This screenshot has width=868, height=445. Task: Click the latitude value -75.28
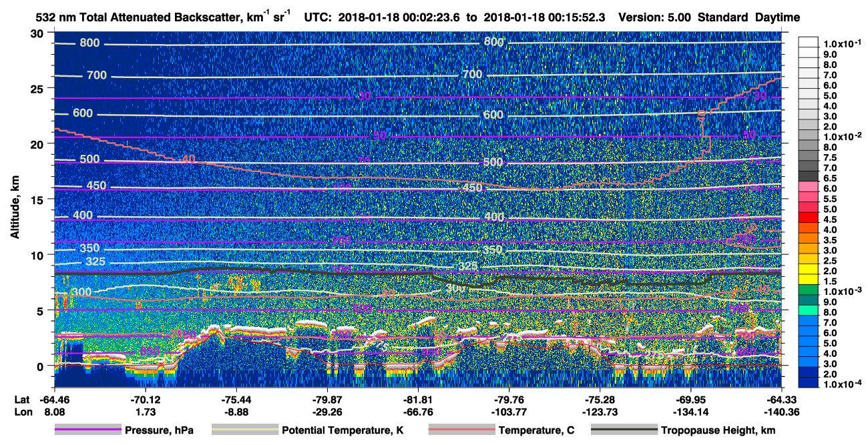tap(600, 400)
